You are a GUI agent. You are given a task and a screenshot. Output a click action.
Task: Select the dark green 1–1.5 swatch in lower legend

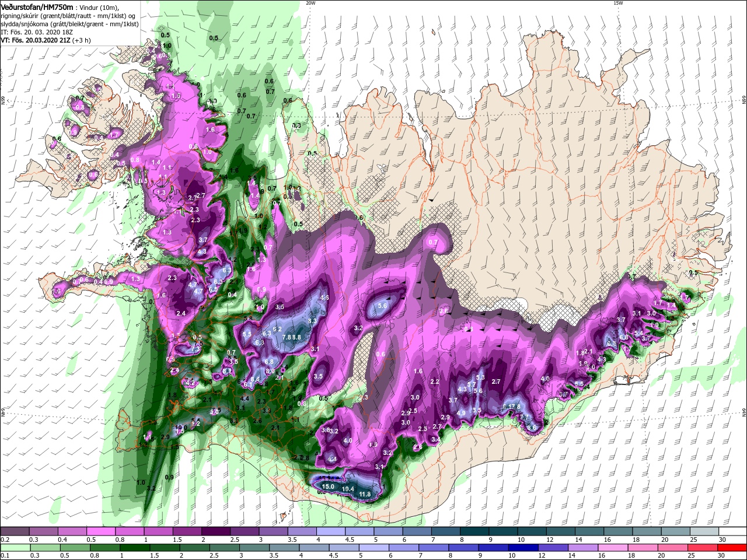tap(134, 548)
